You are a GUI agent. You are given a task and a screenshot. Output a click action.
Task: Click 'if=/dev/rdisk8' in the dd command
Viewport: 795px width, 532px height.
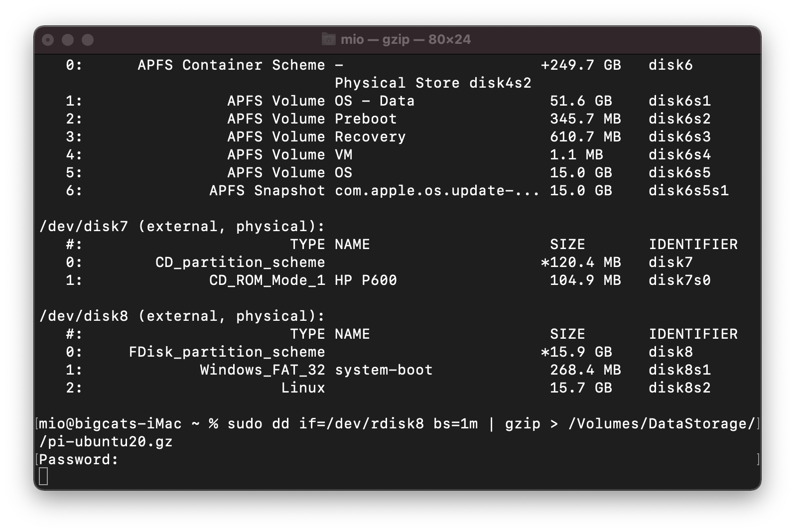[361, 423]
